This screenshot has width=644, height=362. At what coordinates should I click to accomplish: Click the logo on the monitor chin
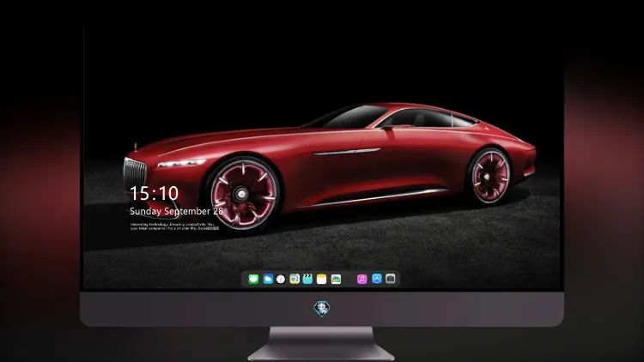click(x=322, y=309)
